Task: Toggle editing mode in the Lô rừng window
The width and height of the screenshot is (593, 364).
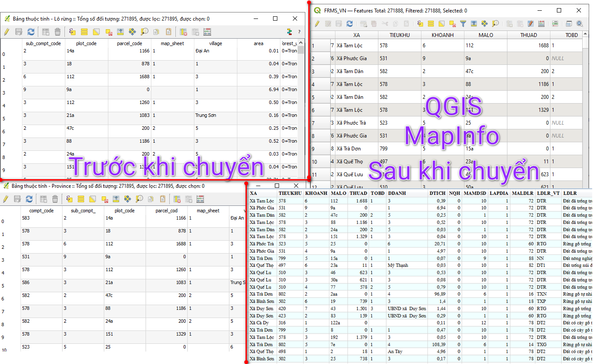Action: tap(6, 31)
